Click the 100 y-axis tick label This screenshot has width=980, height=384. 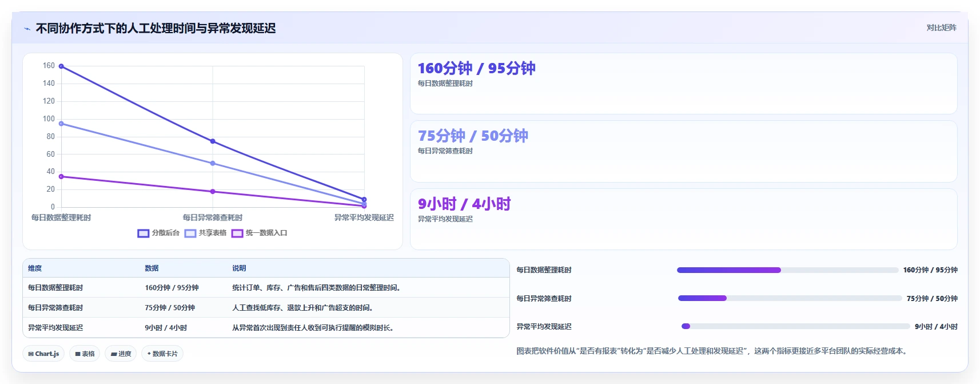pos(49,119)
